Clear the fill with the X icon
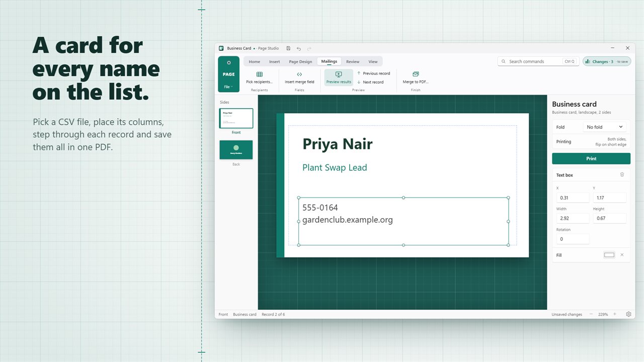Image resolution: width=644 pixels, height=362 pixels. pyautogui.click(x=622, y=255)
